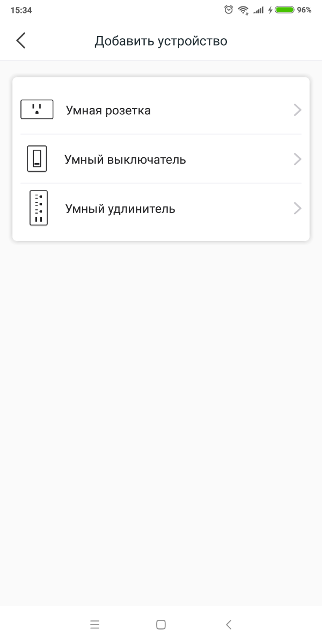This screenshot has width=322, height=644.
Task: Tap the alarm clock status icon
Action: point(229,10)
